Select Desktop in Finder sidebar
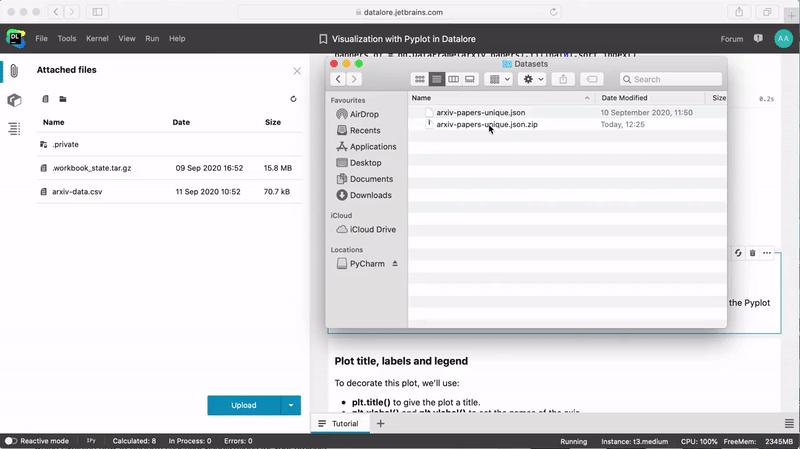Image resolution: width=800 pixels, height=449 pixels. coord(365,163)
